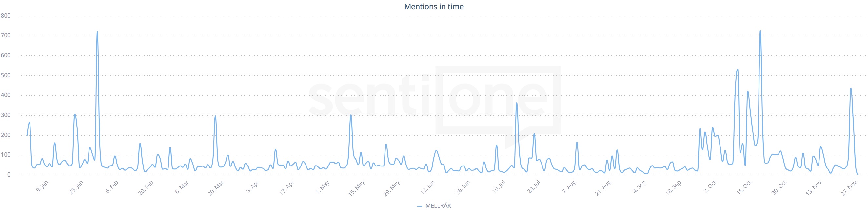Click the spike just before 27. Nov
This screenshot has width=868, height=215.
click(851, 89)
